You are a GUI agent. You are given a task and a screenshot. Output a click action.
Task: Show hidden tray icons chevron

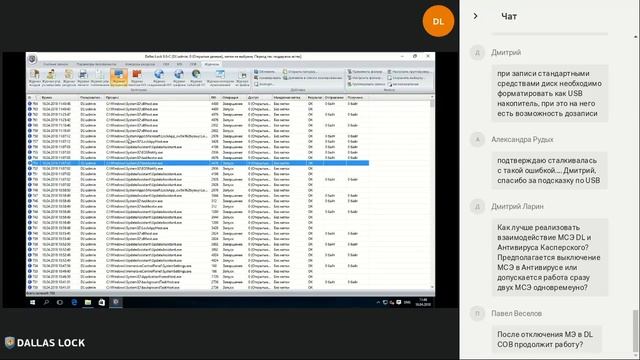tap(378, 302)
